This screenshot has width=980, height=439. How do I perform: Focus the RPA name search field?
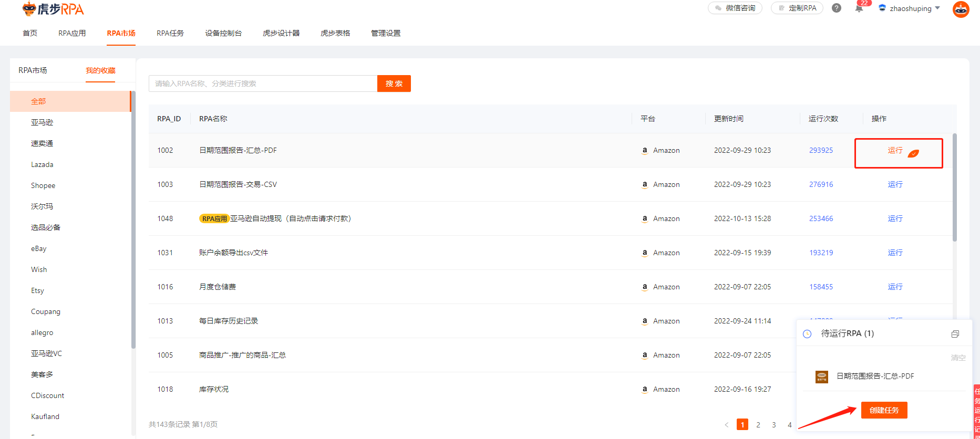[263, 83]
